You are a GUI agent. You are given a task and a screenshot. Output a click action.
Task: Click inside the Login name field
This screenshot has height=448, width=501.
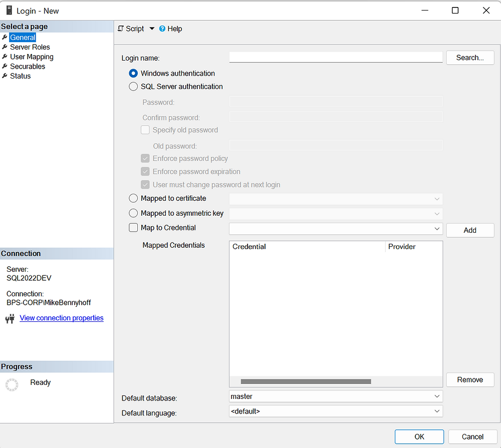pyautogui.click(x=336, y=57)
